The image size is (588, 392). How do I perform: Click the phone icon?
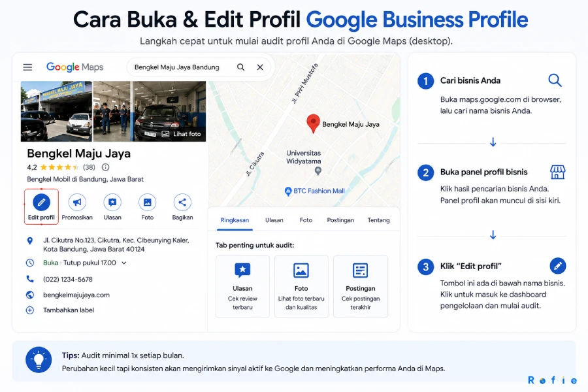(x=30, y=279)
